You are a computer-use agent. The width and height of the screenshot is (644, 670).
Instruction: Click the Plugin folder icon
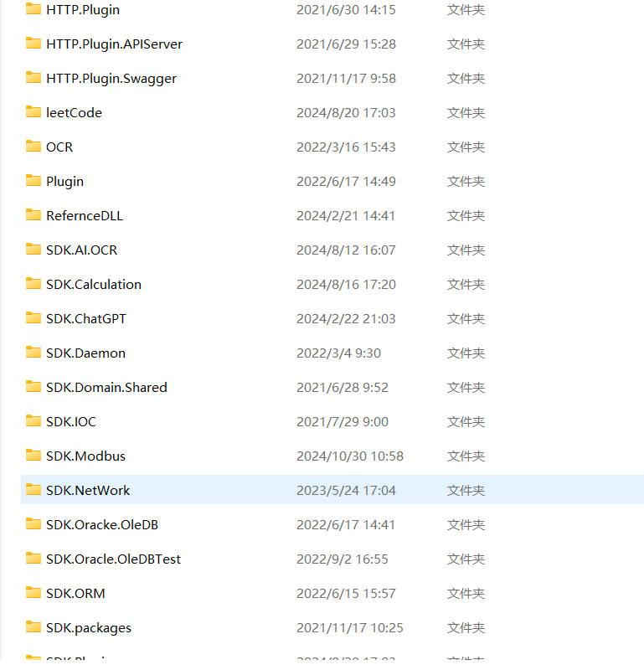pyautogui.click(x=33, y=180)
